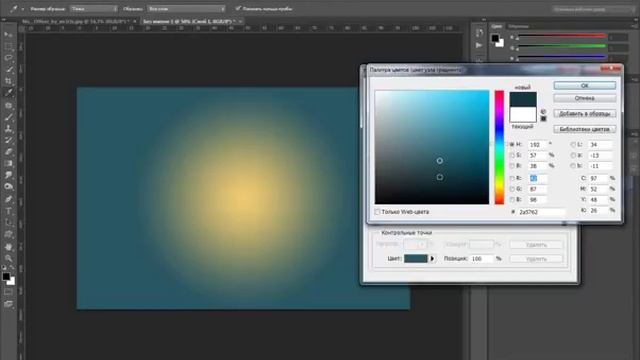This screenshot has height=360, width=640.
Task: Switch to the first document tab (.jpg)
Action: coord(76,21)
